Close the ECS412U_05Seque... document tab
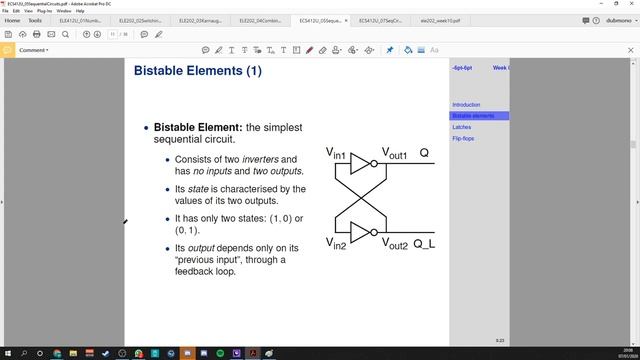 (x=346, y=20)
